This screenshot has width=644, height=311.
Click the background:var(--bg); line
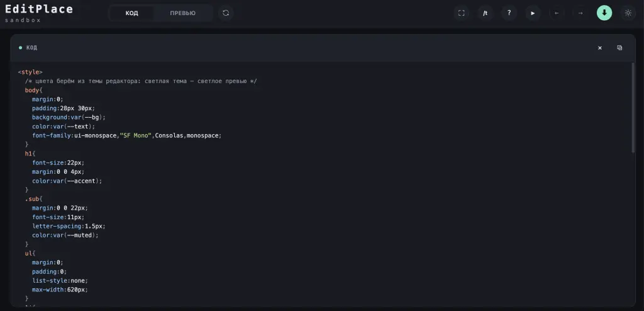click(x=69, y=117)
